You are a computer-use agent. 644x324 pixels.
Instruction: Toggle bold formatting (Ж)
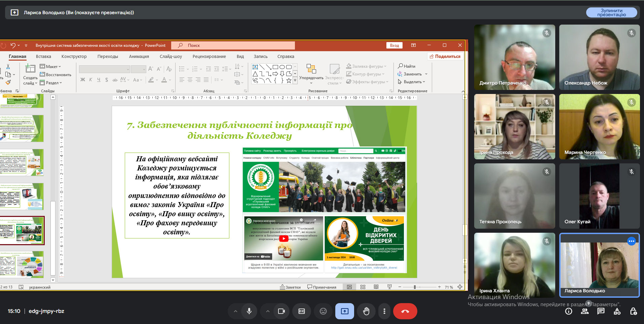83,80
